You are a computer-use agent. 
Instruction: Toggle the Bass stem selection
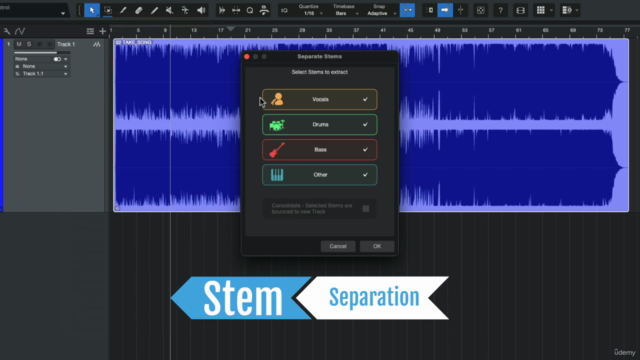320,150
